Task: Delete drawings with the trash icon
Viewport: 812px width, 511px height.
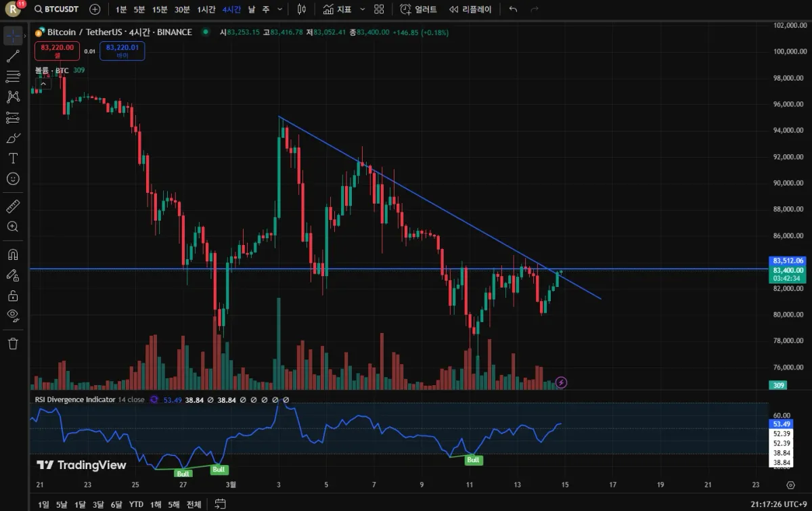Action: 13,343
